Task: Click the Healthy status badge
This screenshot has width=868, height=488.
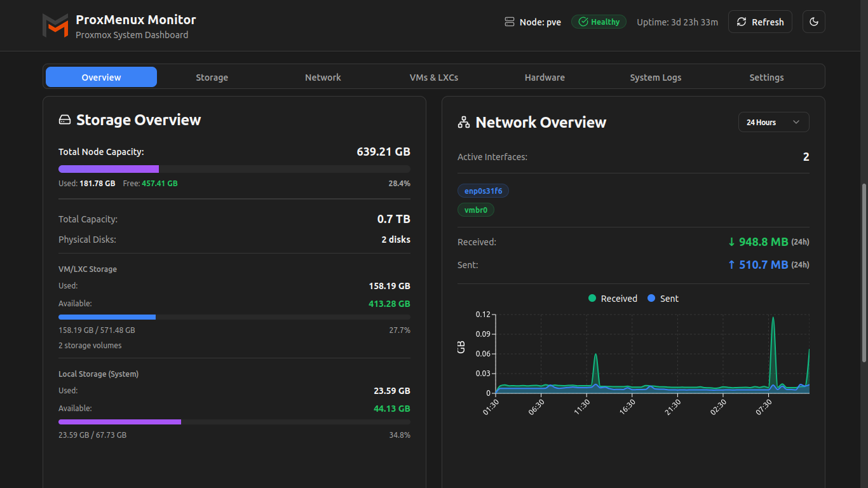Action: [x=599, y=22]
